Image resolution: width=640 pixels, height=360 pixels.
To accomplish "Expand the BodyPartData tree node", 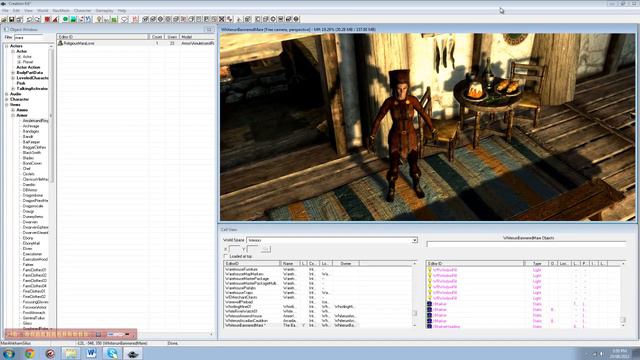I will click(13, 73).
